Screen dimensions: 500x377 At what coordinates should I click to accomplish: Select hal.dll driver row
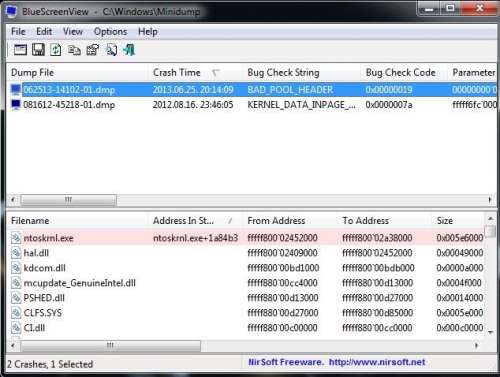(246, 253)
